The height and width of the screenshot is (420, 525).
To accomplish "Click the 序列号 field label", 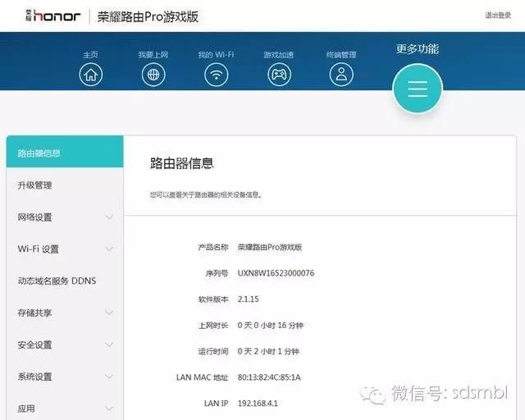I will coord(217,273).
